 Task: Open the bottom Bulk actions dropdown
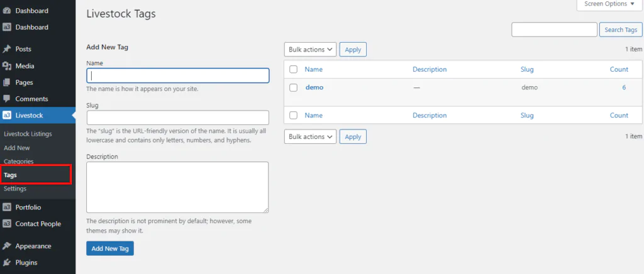[311, 137]
